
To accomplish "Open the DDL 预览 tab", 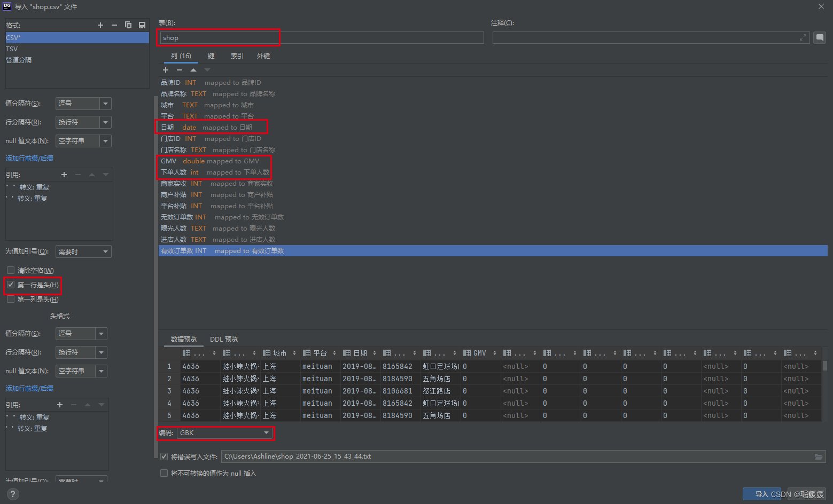I will pyautogui.click(x=224, y=340).
